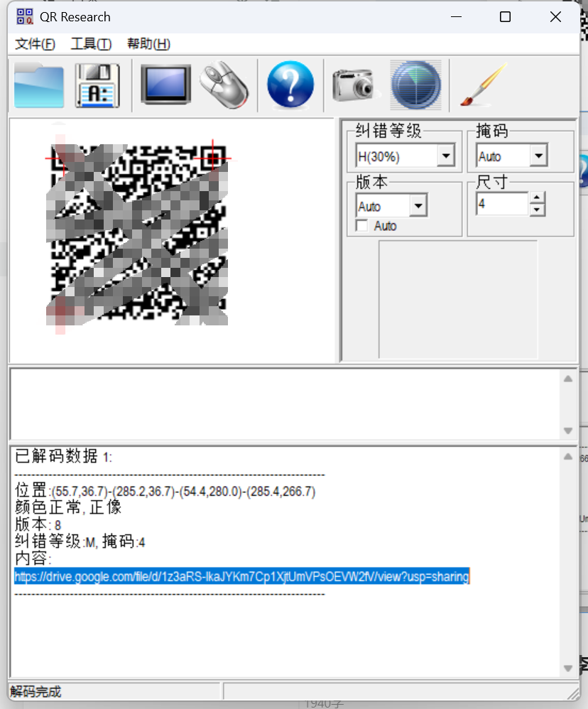Click decoded results scroll down arrow
588x709 pixels.
click(x=568, y=669)
